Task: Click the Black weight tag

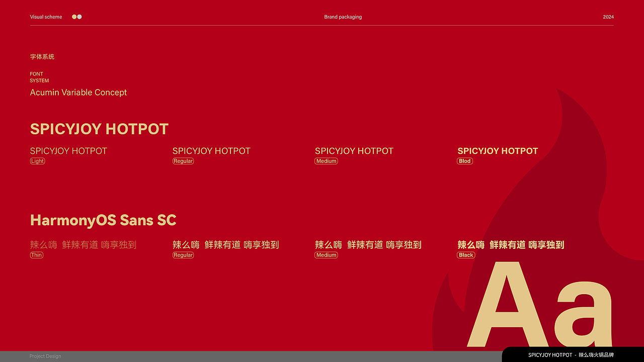Action: point(466,255)
